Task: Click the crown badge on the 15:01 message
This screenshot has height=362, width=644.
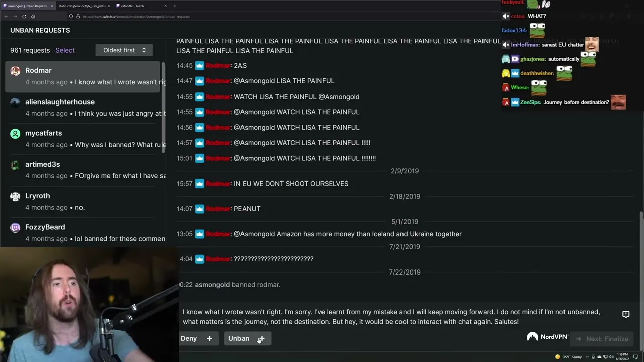Action: click(x=199, y=158)
